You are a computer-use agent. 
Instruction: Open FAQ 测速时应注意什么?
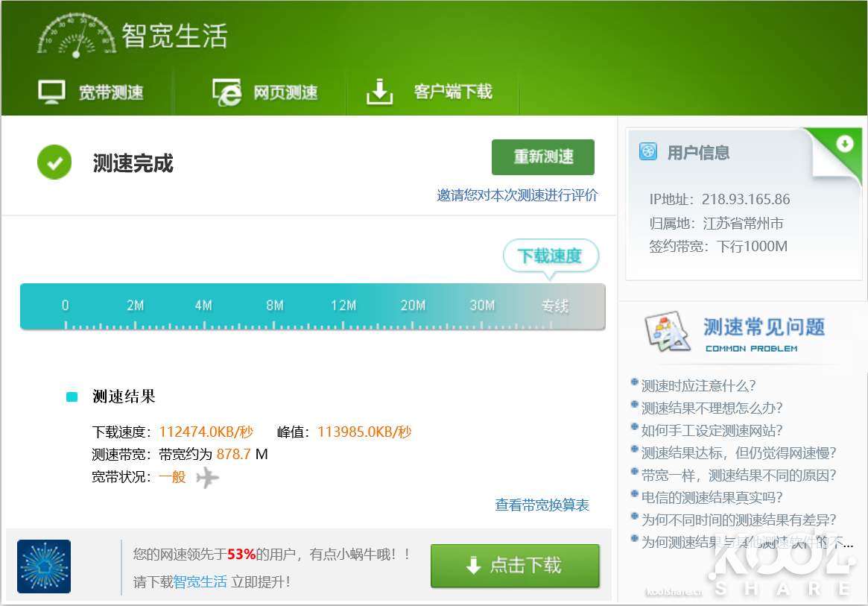[x=698, y=385]
